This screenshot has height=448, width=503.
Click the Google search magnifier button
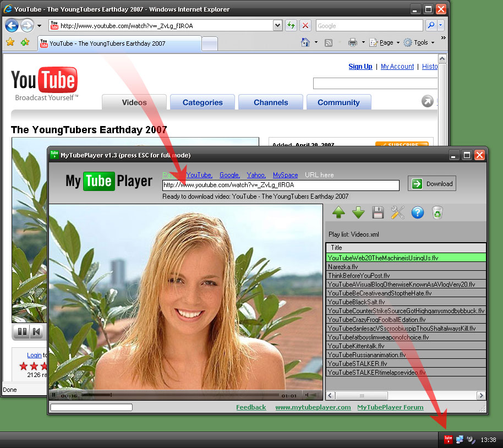(431, 25)
